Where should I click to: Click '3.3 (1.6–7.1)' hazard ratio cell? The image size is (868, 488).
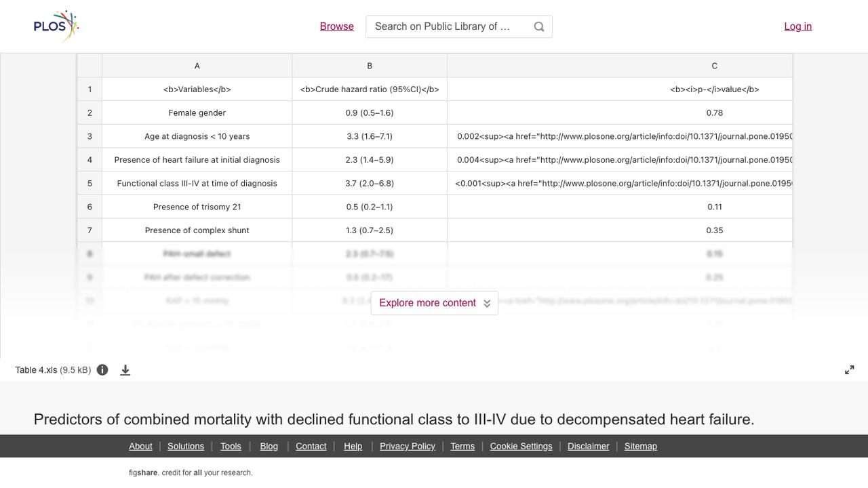[x=370, y=136]
